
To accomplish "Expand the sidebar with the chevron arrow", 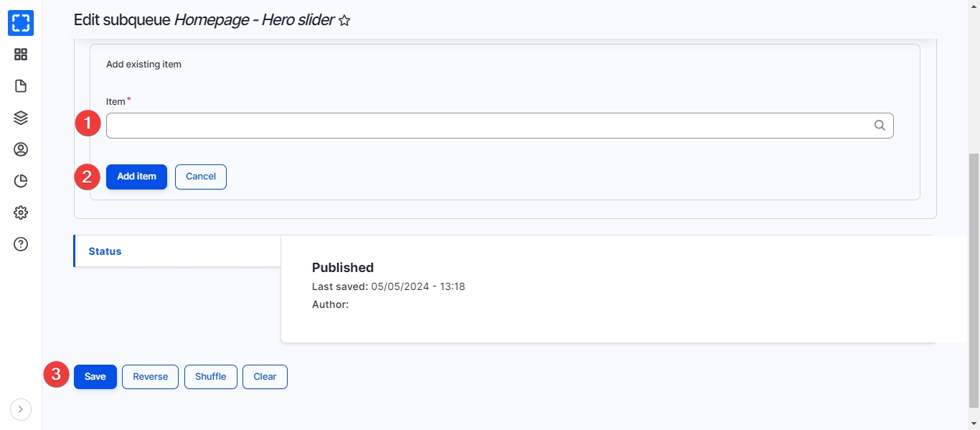I will pyautogui.click(x=21, y=409).
